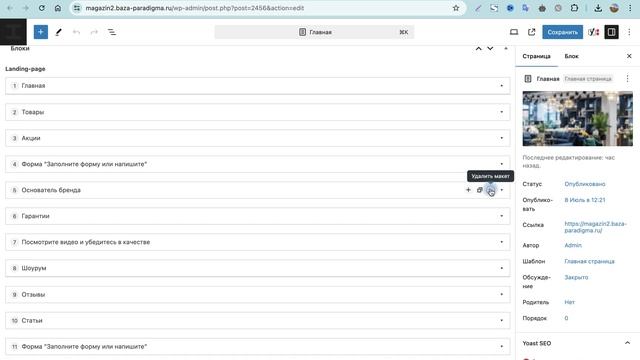The height and width of the screenshot is (360, 640).
Task: Select row 11 Форма "Заполните форму или напишите"
Action: 258,347
